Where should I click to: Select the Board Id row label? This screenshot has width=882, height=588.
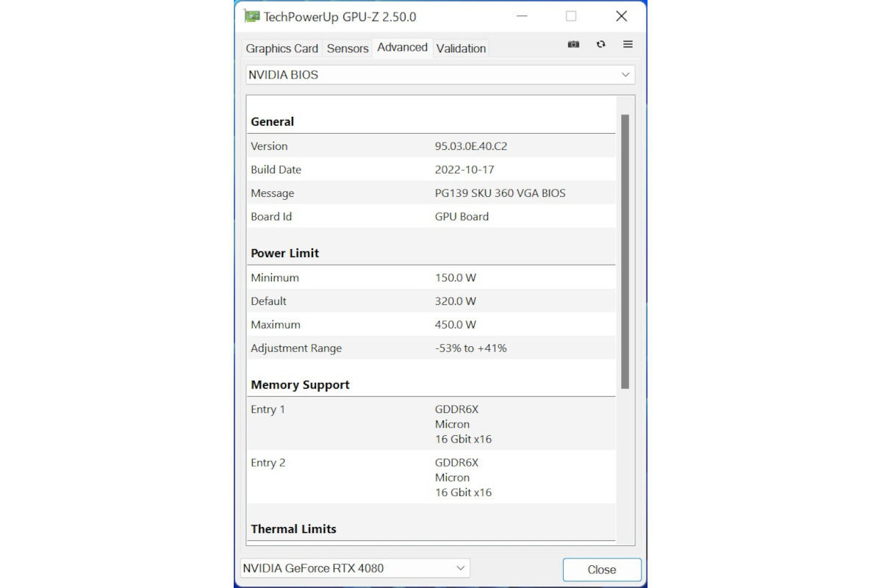point(271,217)
